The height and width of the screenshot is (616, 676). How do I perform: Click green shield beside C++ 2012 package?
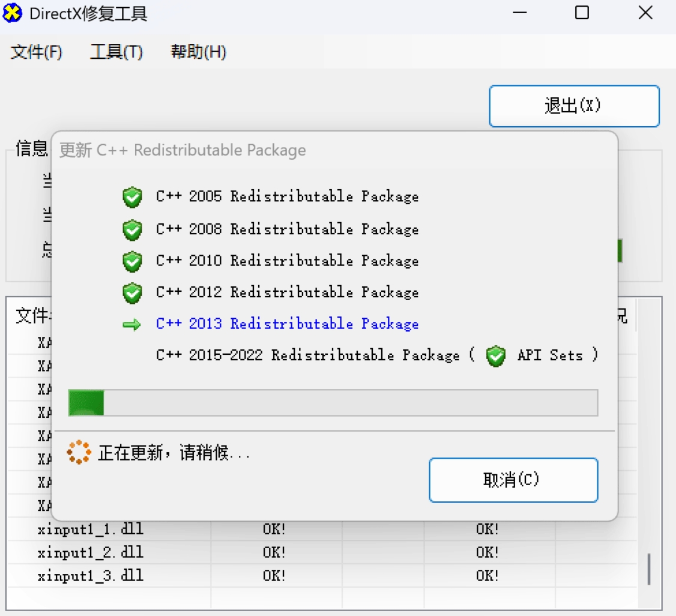132,293
